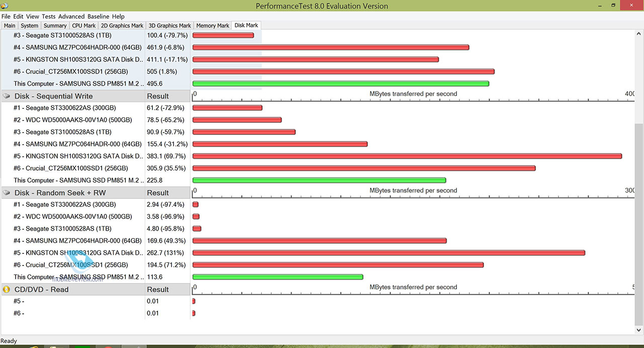Select the result value 90.9 (-59.7%)
Image resolution: width=644 pixels, height=348 pixels.
pos(166,132)
